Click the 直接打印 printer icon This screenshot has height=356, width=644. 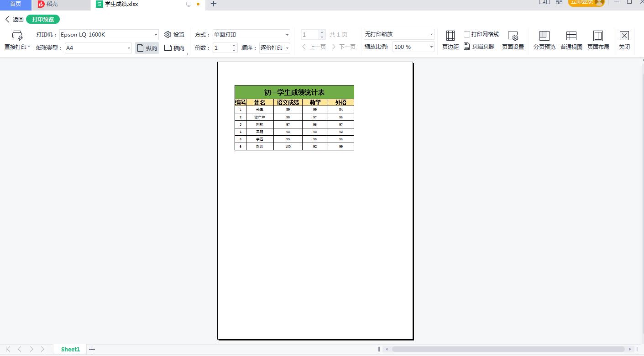tap(17, 36)
